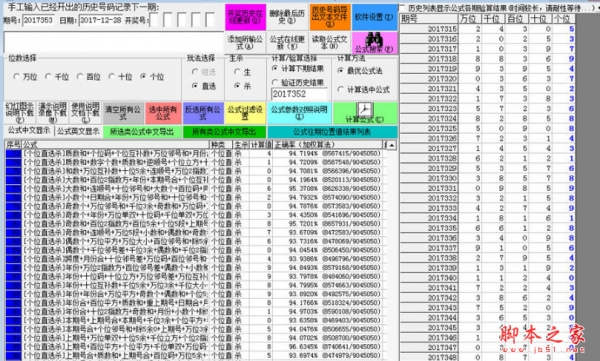Screen dimensions: 600x361
Task: Click the dark green 所有类公式中文导出 button
Action: click(224, 132)
